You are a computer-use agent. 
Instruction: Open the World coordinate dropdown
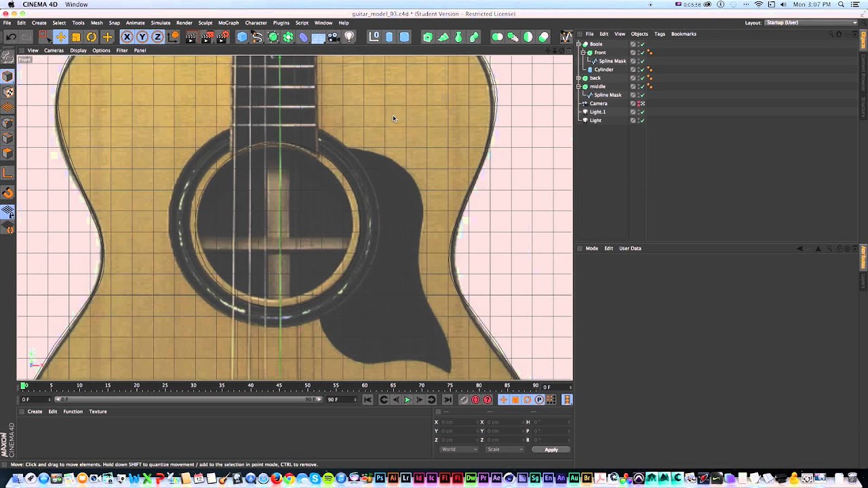(458, 449)
